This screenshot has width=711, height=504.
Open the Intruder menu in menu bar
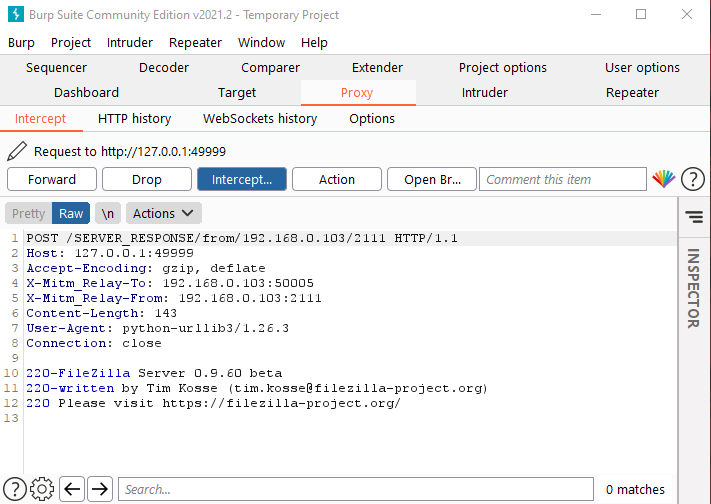point(130,43)
